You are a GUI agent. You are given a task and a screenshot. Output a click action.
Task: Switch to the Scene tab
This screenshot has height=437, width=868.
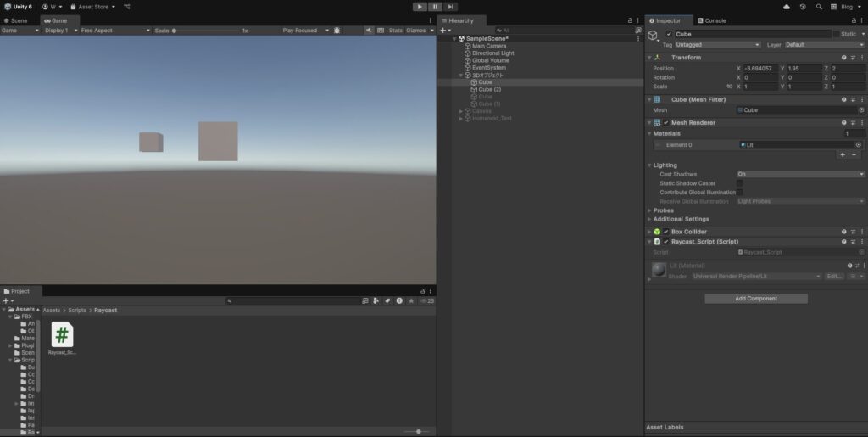coord(15,20)
